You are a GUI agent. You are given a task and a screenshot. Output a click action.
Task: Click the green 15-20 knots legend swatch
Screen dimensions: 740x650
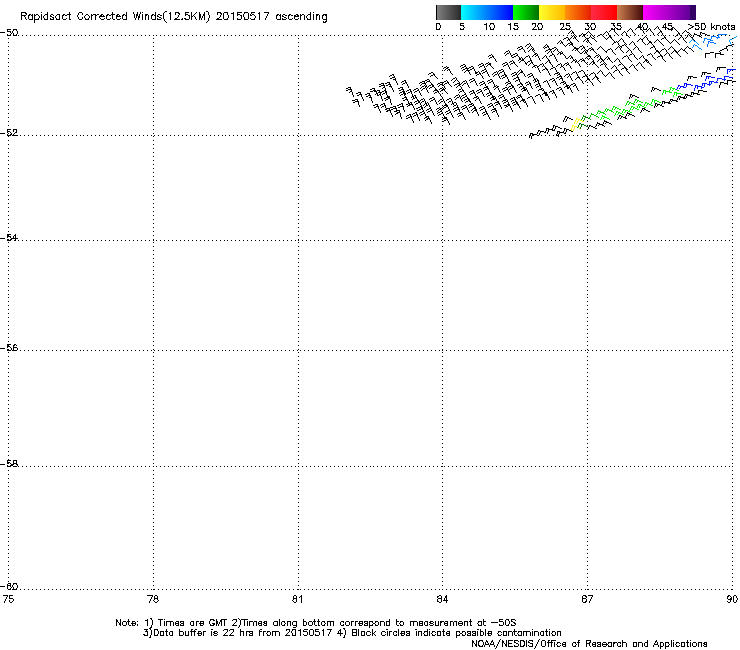pos(526,12)
